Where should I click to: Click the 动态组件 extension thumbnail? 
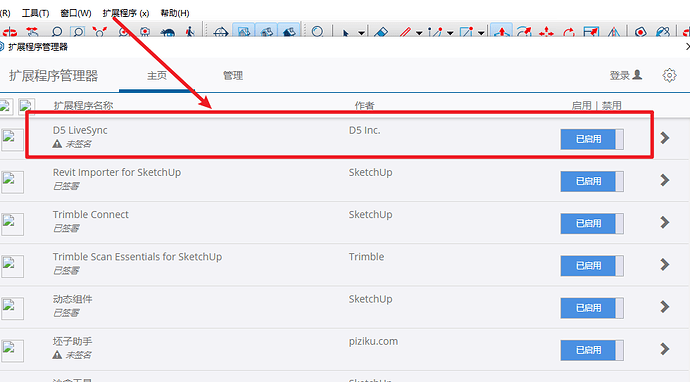[x=12, y=309]
